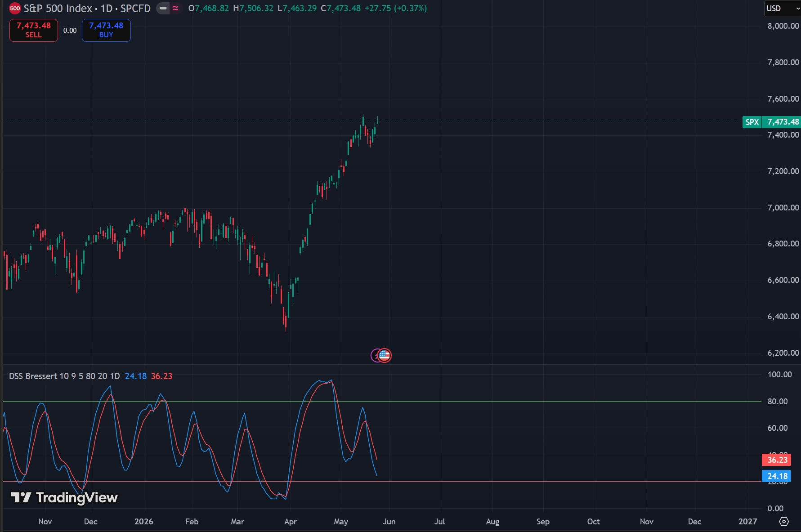Viewport: 801px width, 532px height.
Task: Click the blue 24.18 label on indicator scale
Action: 777,476
